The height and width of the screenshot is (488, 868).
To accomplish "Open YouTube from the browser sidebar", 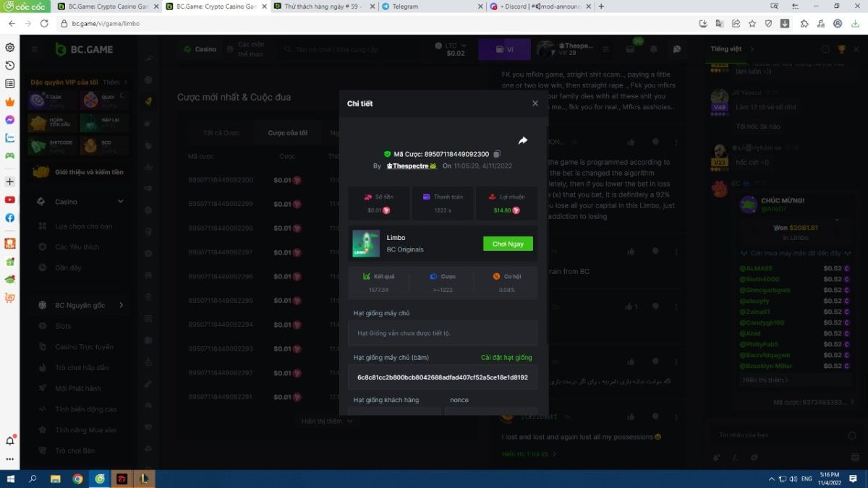I will coord(10,200).
